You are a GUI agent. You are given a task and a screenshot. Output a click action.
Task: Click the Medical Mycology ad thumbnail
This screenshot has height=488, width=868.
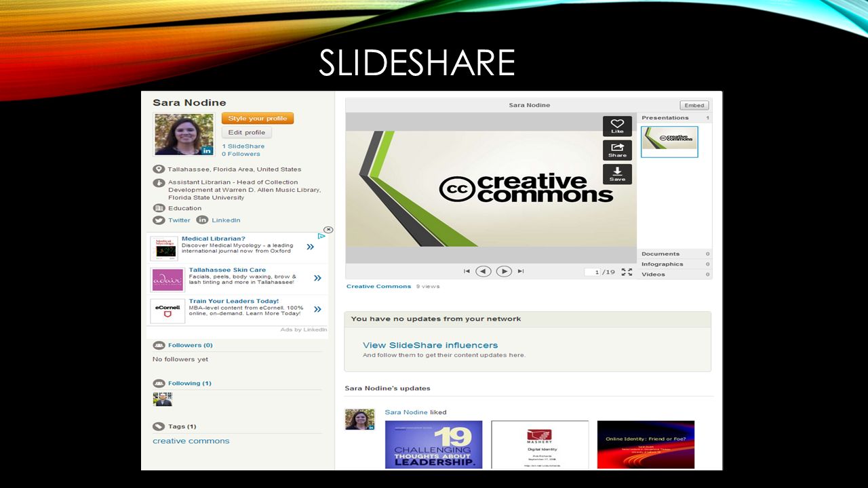click(x=164, y=249)
